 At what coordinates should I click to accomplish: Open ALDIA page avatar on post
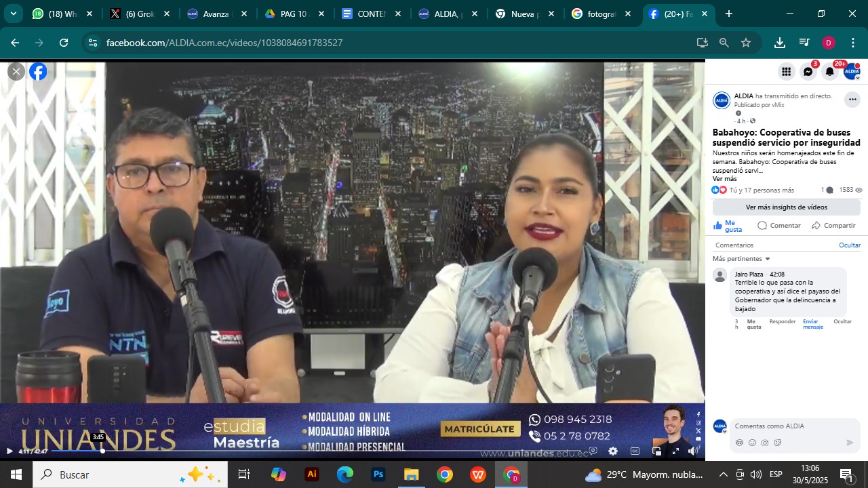(722, 100)
